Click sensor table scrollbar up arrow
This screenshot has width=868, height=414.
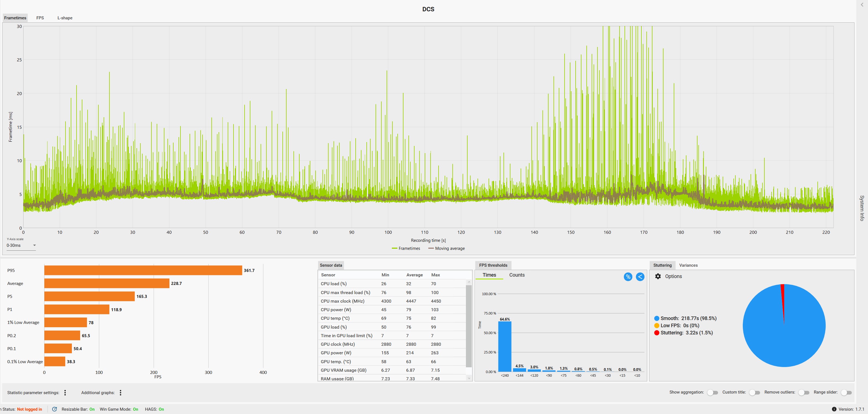(469, 282)
